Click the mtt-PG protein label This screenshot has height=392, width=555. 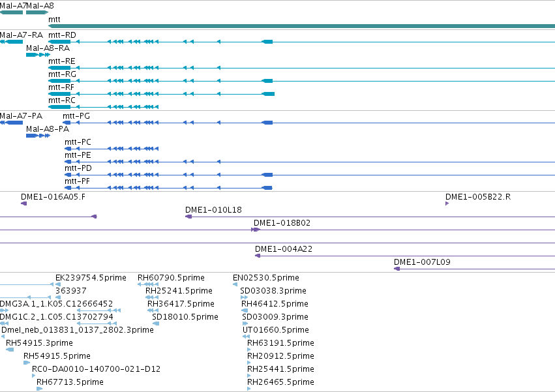coord(76,116)
